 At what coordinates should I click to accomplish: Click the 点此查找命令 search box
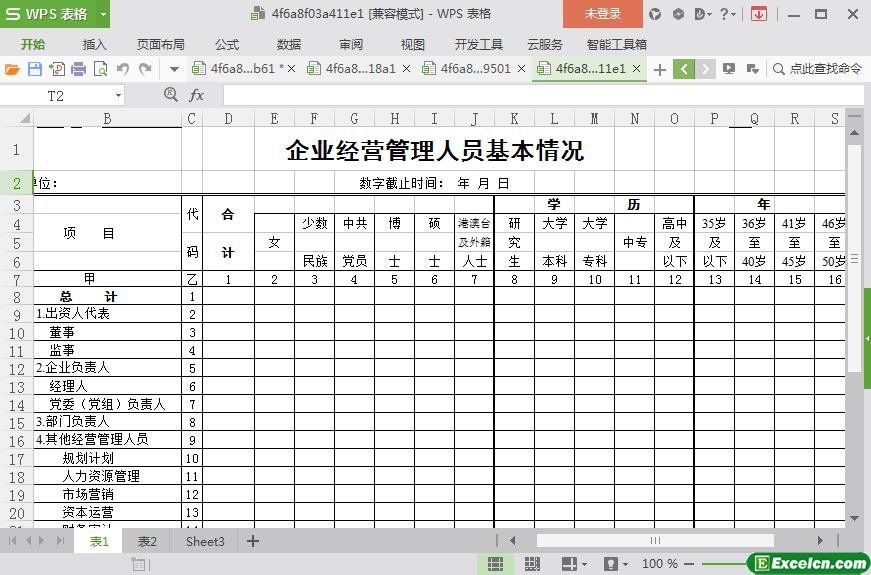(x=818, y=69)
